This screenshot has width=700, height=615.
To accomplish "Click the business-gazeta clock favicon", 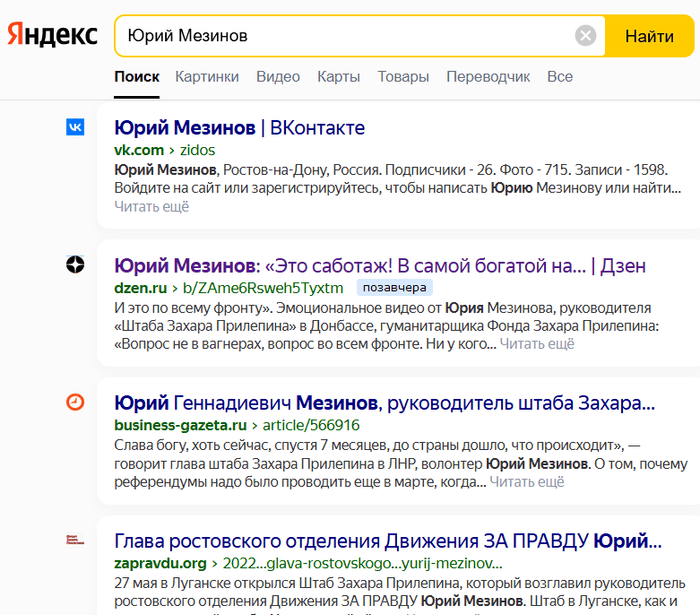I will [75, 402].
